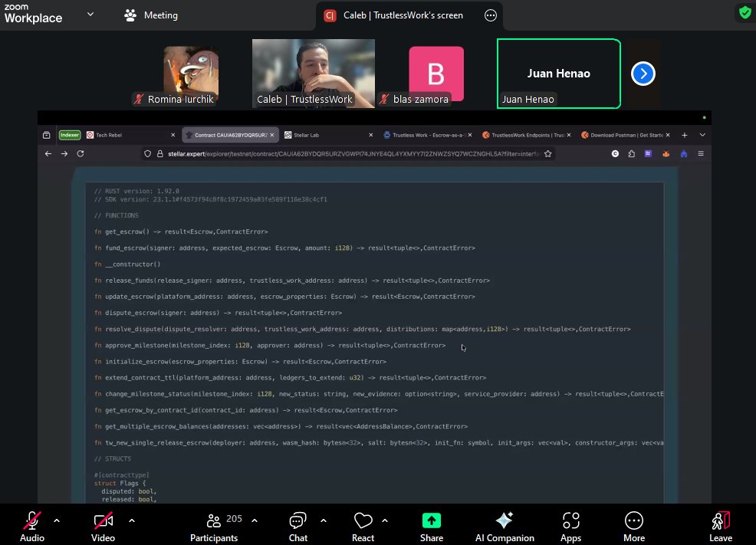Click the release_funds function line

pos(291,280)
